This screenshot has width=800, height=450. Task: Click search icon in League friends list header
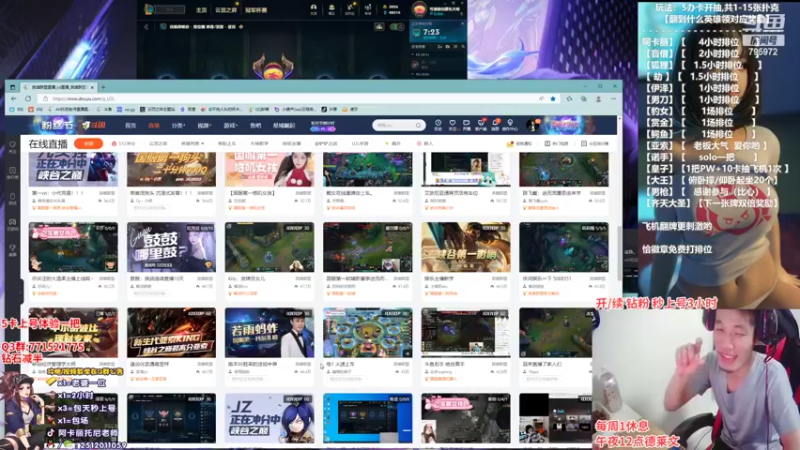click(x=463, y=46)
